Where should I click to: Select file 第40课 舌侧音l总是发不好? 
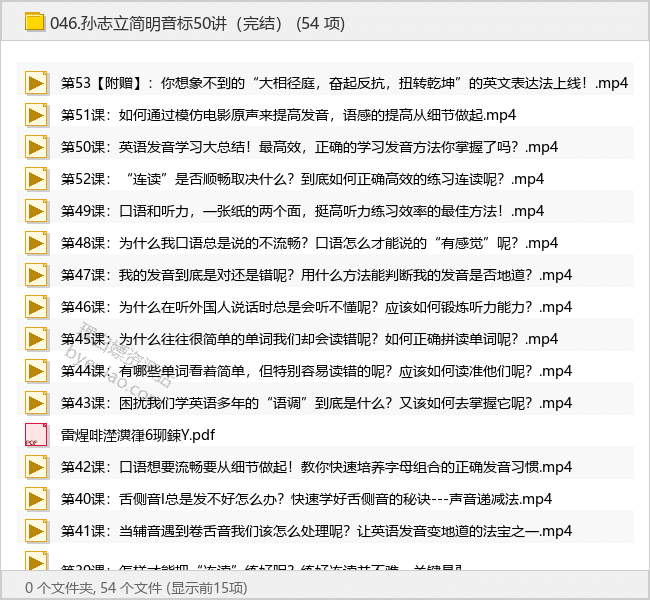click(x=306, y=499)
